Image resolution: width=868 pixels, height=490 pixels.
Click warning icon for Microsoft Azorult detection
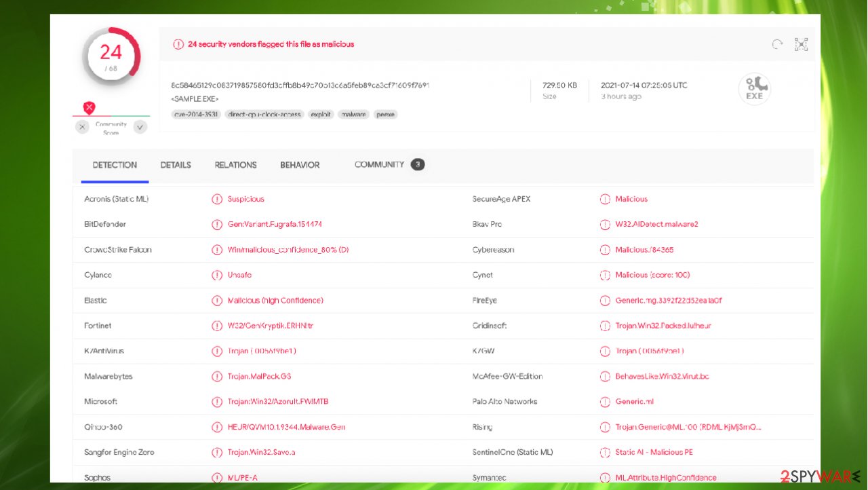[x=216, y=402]
